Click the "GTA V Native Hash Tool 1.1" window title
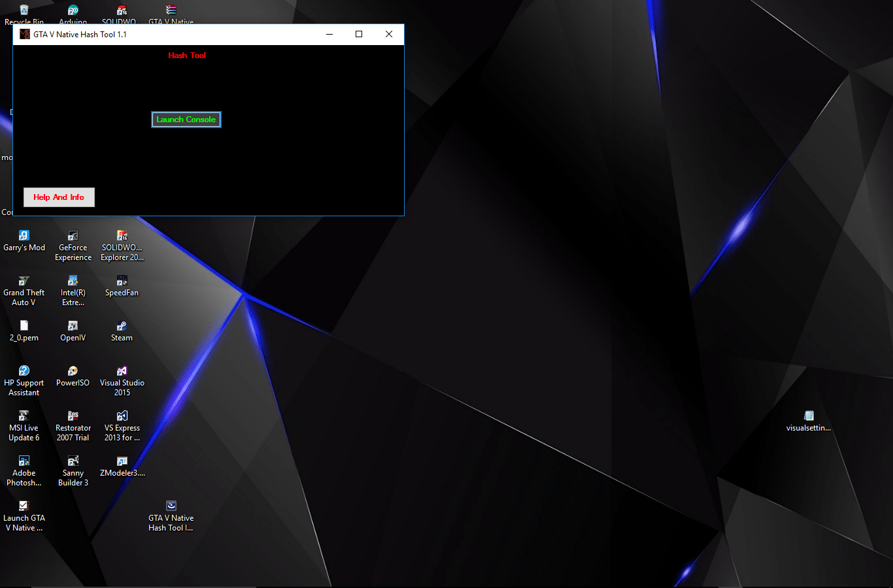 [80, 35]
